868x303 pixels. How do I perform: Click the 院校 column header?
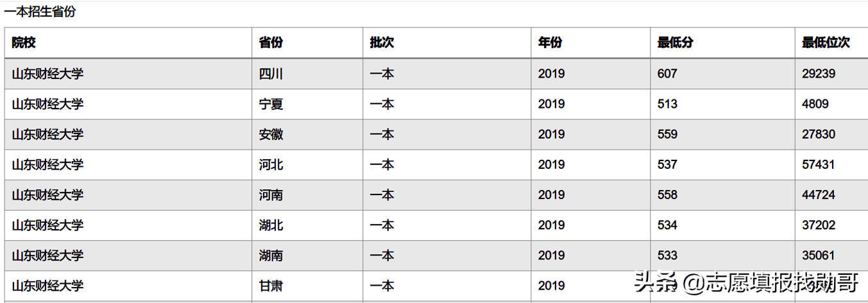(x=24, y=43)
